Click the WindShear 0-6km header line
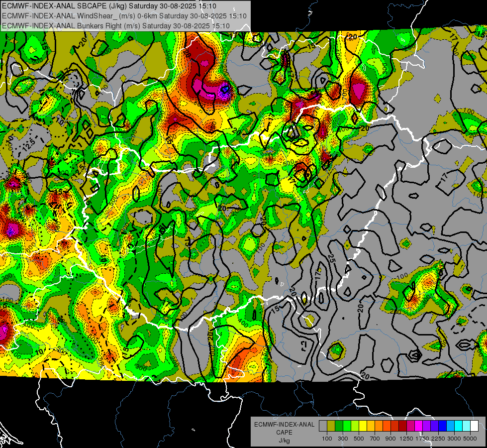 (124, 16)
